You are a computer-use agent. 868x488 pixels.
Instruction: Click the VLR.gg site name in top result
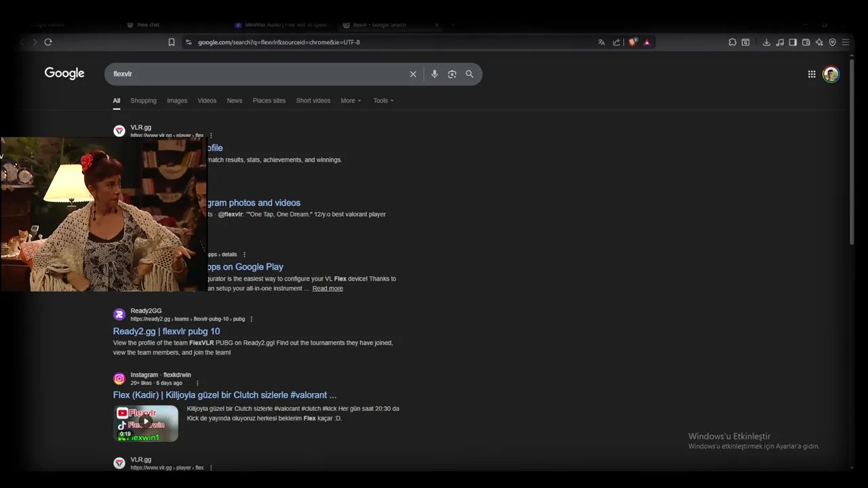(141, 127)
